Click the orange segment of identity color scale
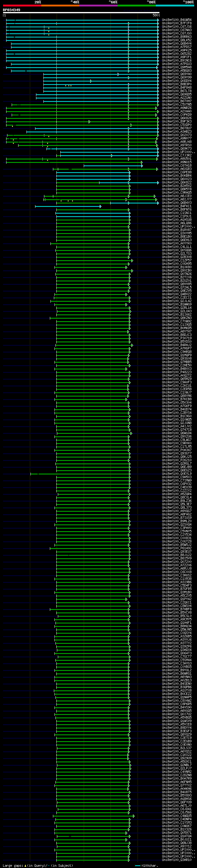Image resolution: width=197 pixels, height=868 pixels. click(x=60, y=6)
